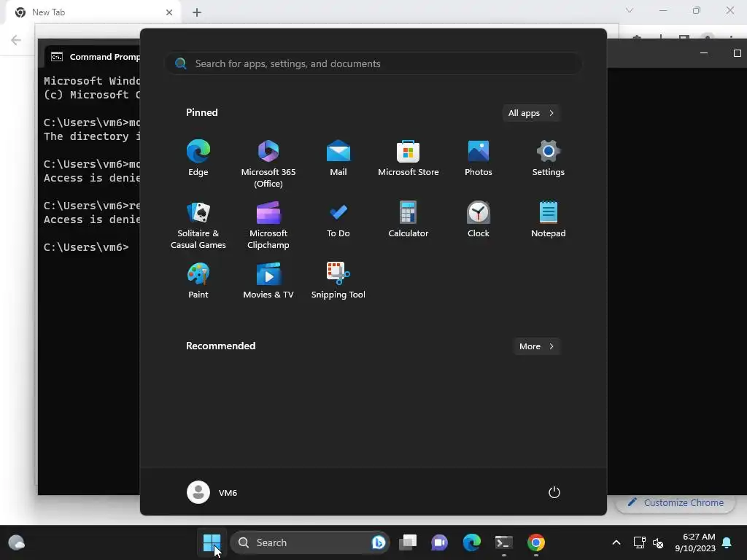Click the Windows Start button on taskbar

(x=212, y=542)
